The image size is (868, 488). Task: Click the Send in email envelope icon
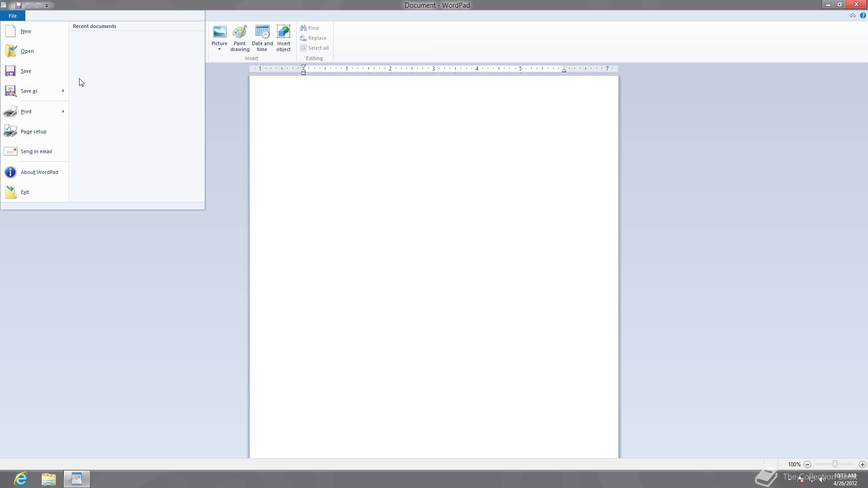10,151
